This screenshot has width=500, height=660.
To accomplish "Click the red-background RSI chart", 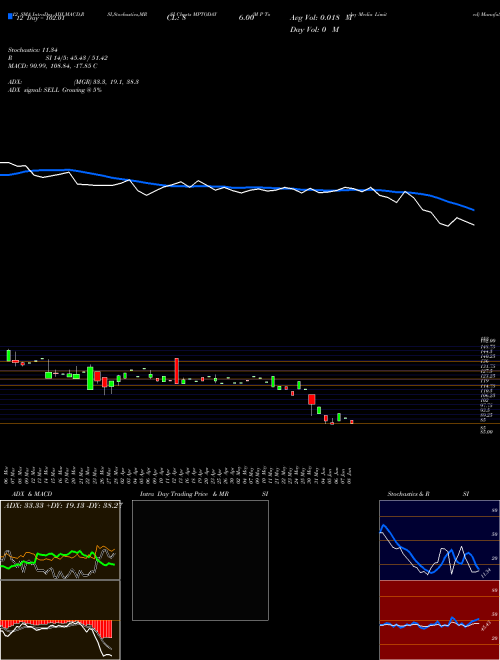I will click(439, 620).
